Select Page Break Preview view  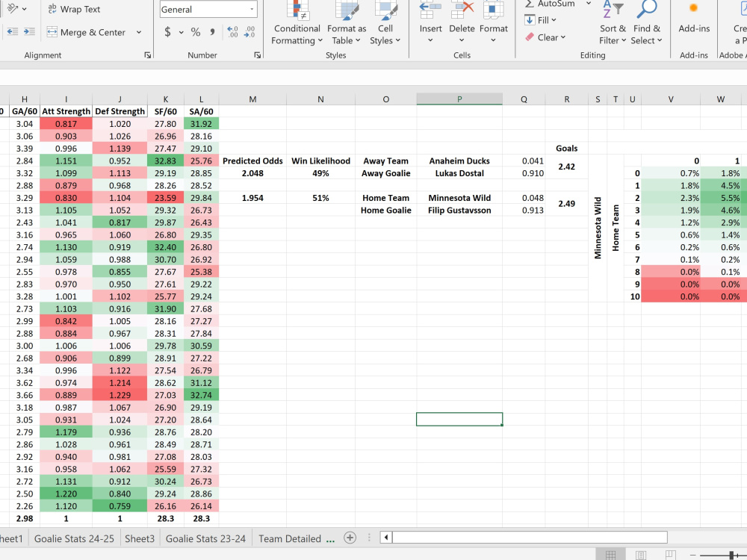point(670,555)
